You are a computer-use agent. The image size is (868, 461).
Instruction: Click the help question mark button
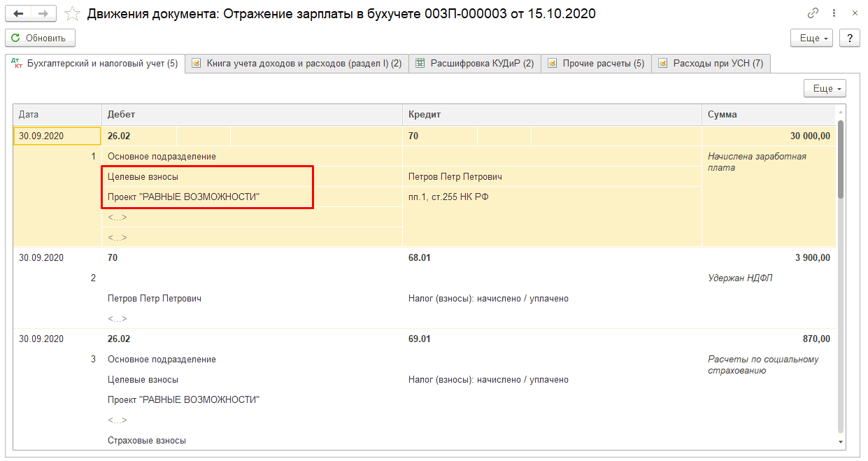[850, 38]
